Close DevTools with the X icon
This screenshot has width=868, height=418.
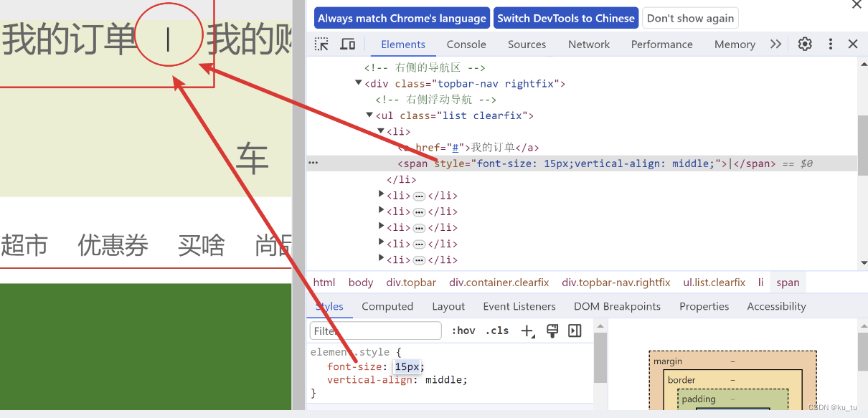coord(853,44)
